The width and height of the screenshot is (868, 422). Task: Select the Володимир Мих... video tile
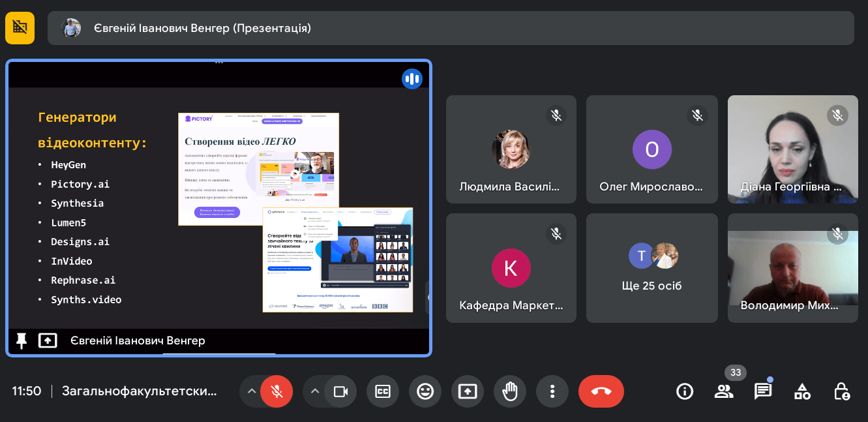[792, 267]
